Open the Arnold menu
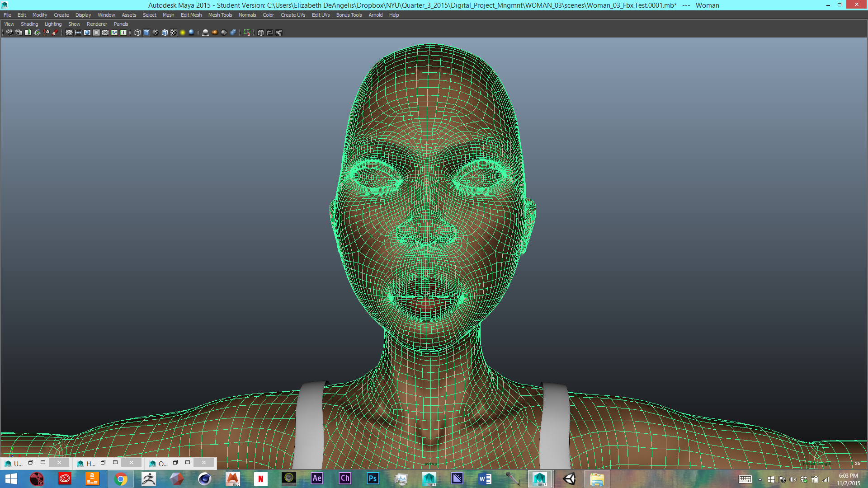The width and height of the screenshot is (868, 488). (376, 15)
